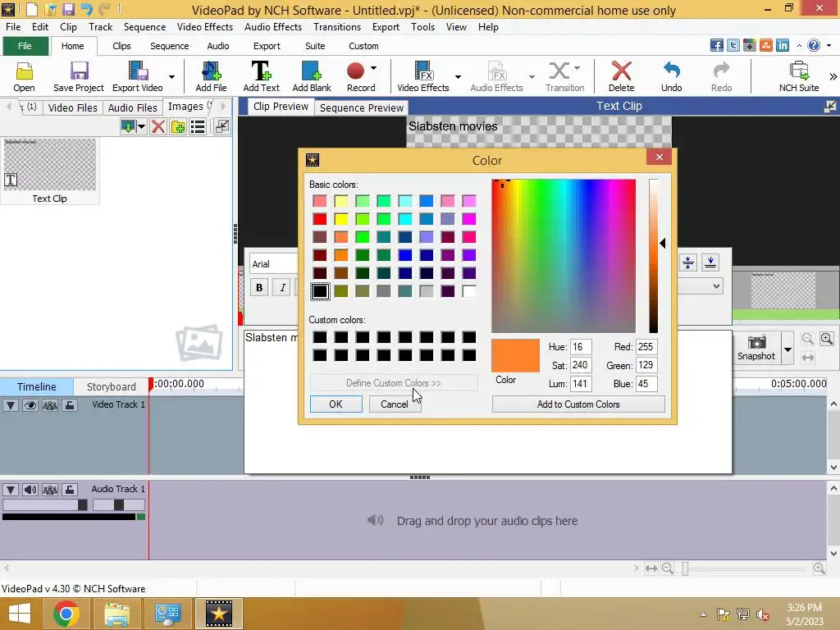
Task: Select the Text Clip thumbnail in bin
Action: pyautogui.click(x=50, y=171)
